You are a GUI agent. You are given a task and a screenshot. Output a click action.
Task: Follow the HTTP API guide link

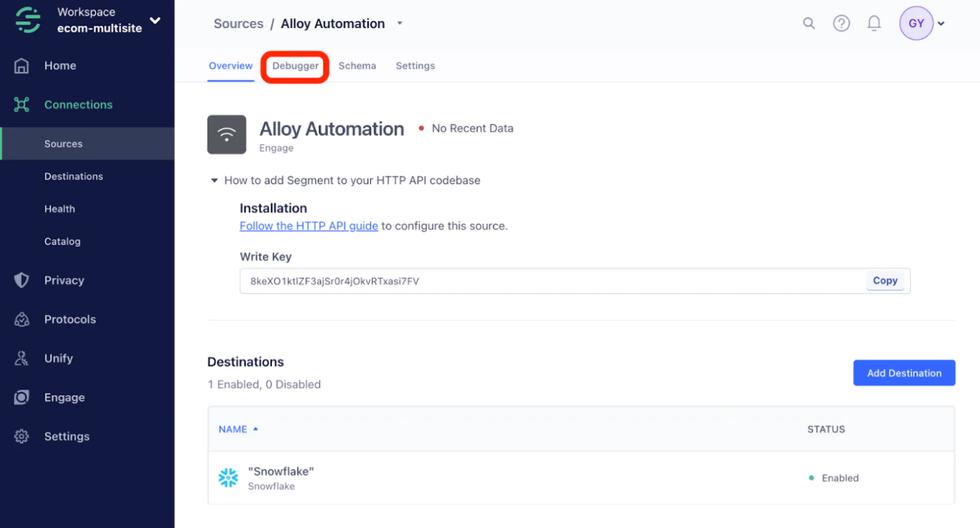point(308,226)
